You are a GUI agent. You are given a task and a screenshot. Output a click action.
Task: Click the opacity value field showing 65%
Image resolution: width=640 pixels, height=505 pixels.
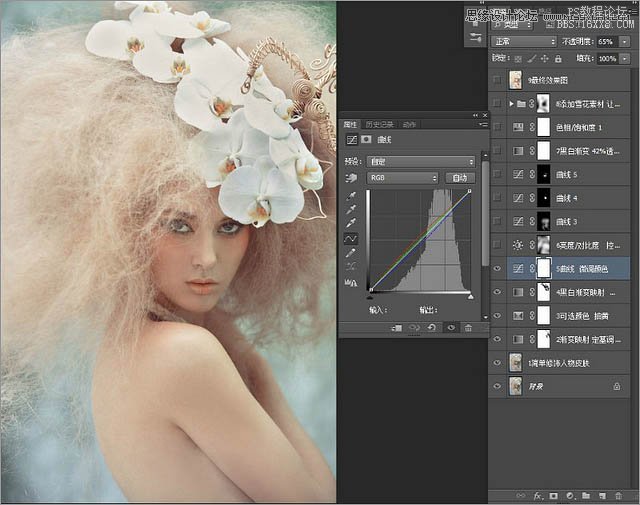[608, 42]
